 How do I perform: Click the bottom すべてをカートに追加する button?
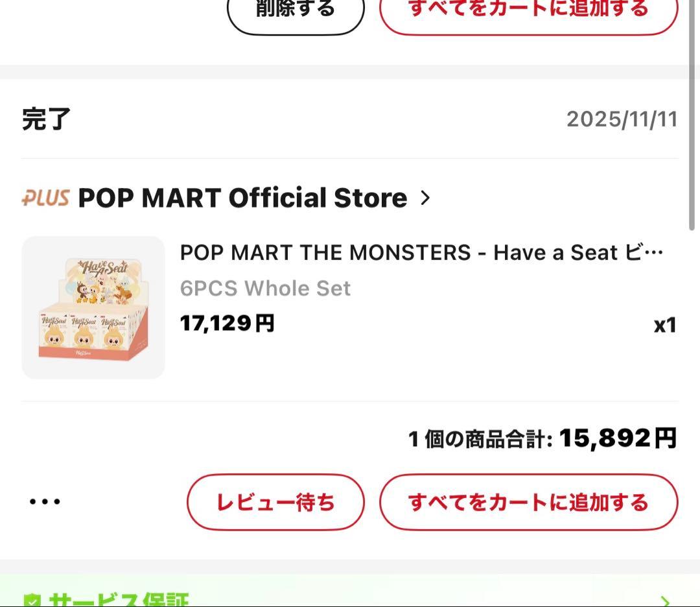pyautogui.click(x=529, y=503)
